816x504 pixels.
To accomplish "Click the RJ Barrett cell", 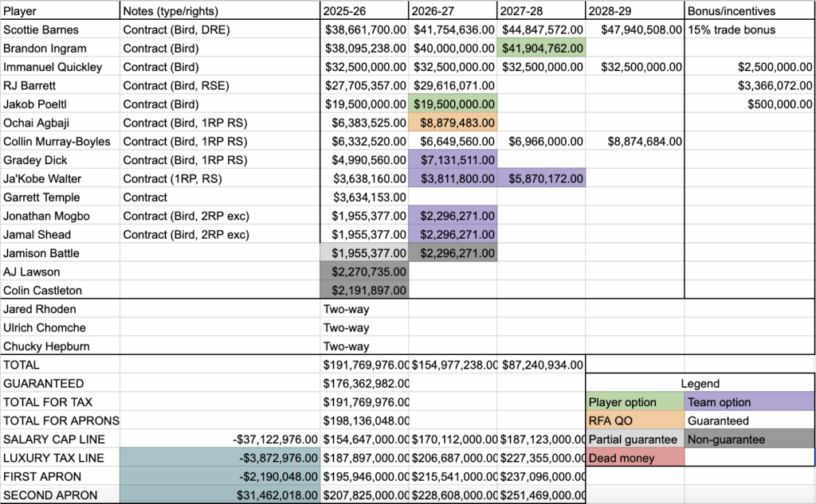I will tap(60, 86).
